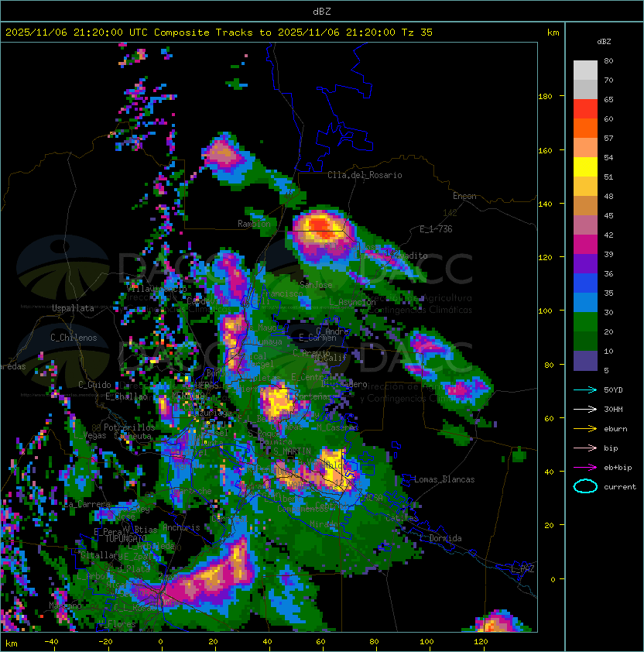Click the '30HM' legend label

pos(613,410)
